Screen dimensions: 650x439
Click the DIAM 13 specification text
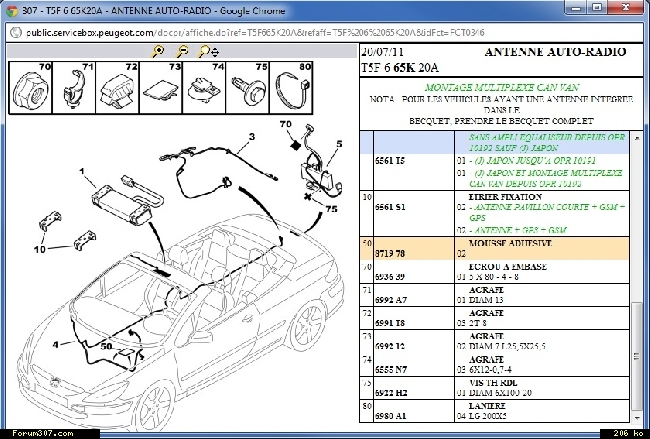486,300
